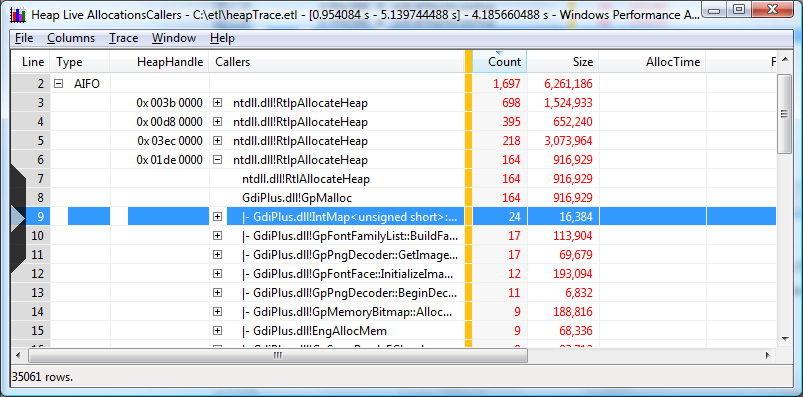Expand heap 0x003b 0000 RtlpAllocateHeap row

pos(218,103)
